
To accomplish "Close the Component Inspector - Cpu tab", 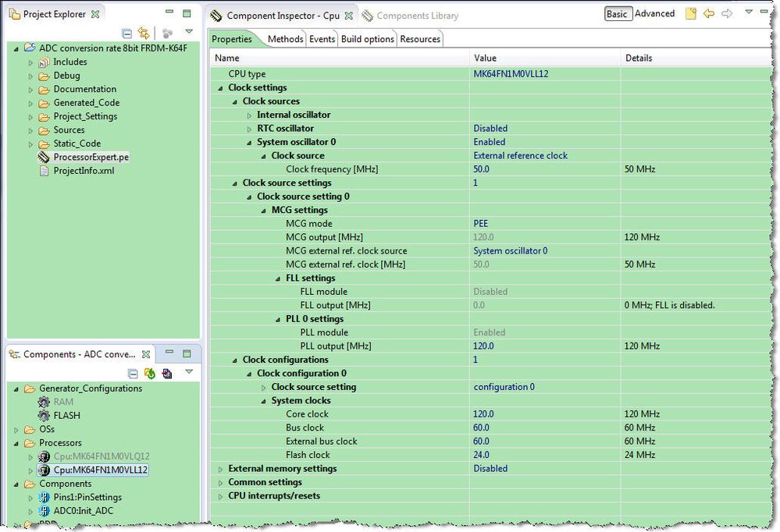I will tap(349, 16).
